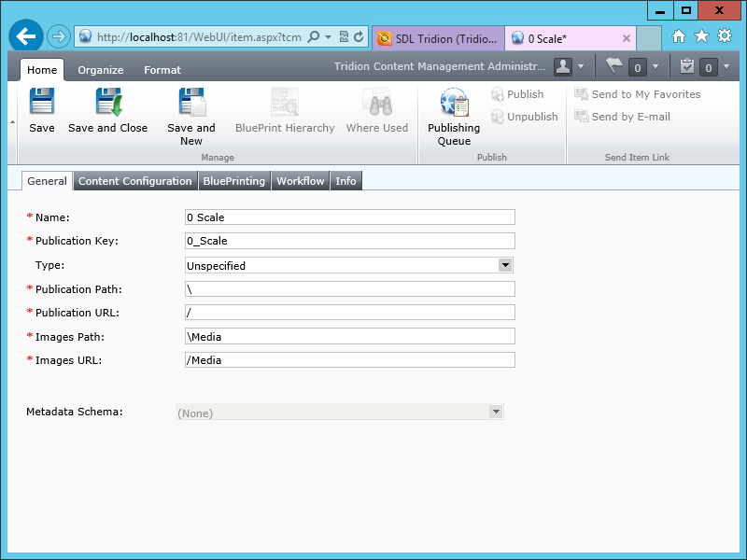Switch to the Content Configuration tab
747x560 pixels.
point(134,181)
